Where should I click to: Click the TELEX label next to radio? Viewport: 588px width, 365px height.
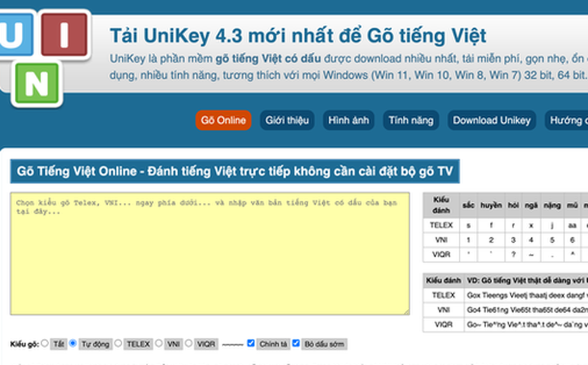138,344
